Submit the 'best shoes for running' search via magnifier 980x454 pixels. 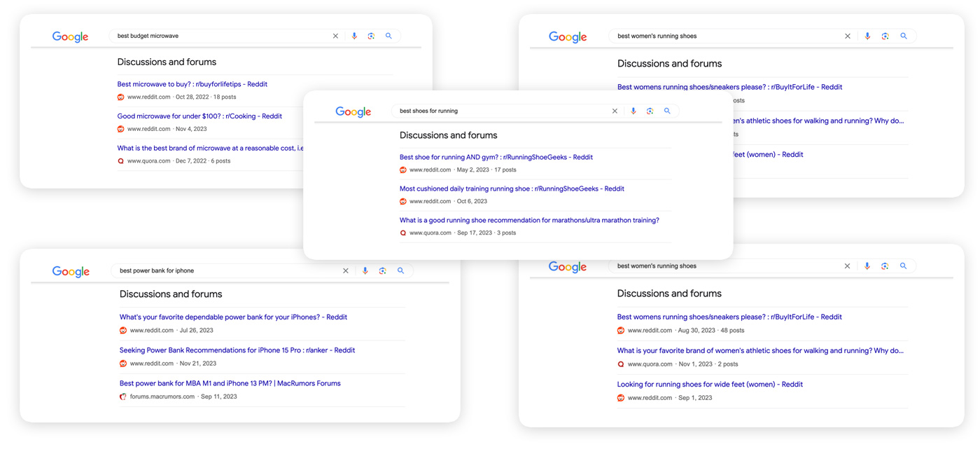668,111
